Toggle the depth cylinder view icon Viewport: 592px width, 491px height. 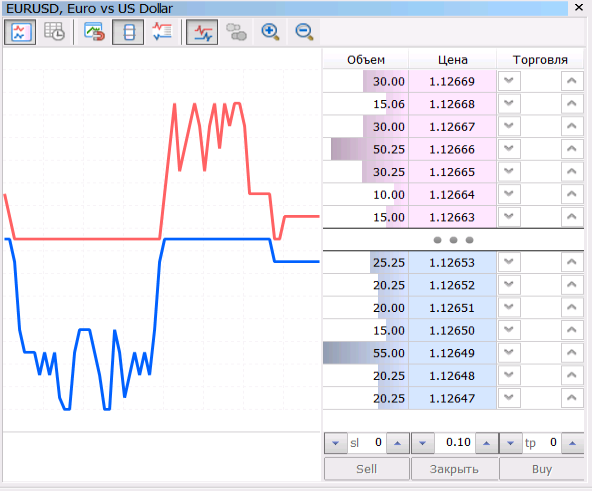pos(128,32)
